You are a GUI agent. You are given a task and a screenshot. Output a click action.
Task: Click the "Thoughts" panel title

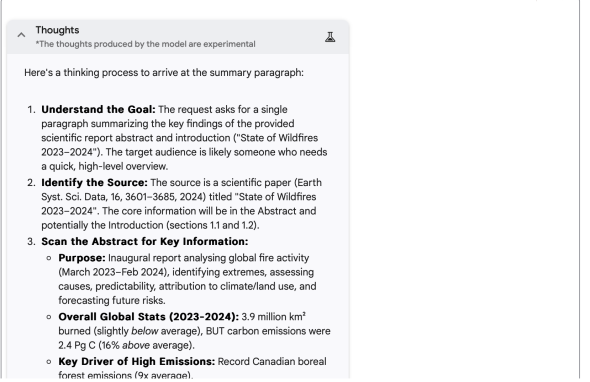pos(57,30)
